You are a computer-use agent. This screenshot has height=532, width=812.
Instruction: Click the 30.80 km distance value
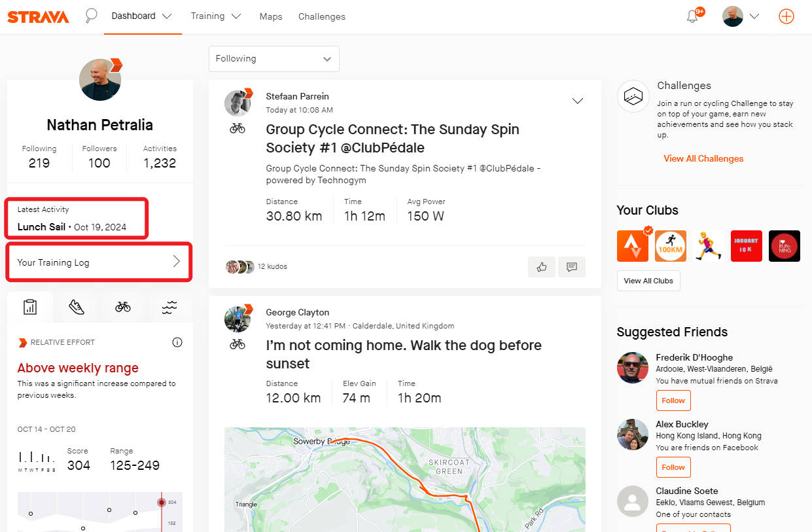coord(294,216)
